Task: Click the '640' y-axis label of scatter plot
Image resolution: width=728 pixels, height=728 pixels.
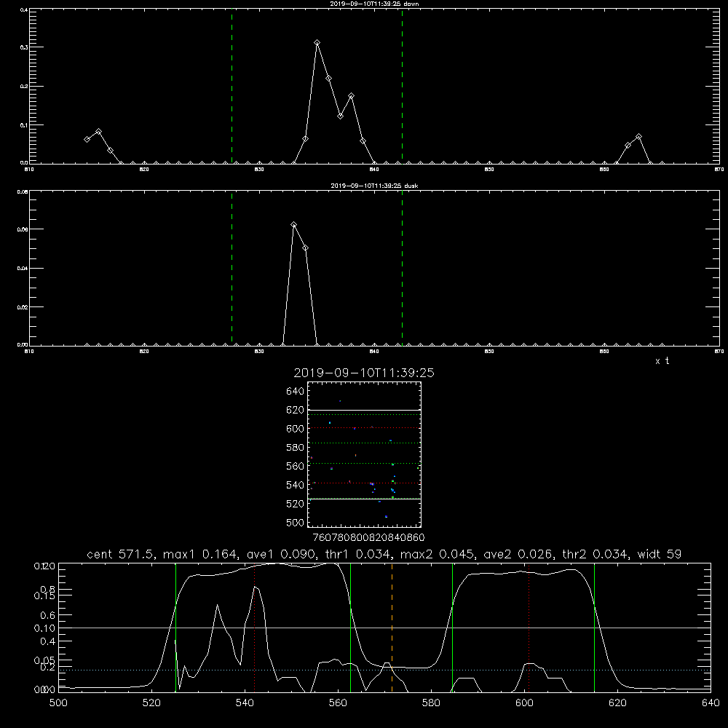Action: click(296, 391)
